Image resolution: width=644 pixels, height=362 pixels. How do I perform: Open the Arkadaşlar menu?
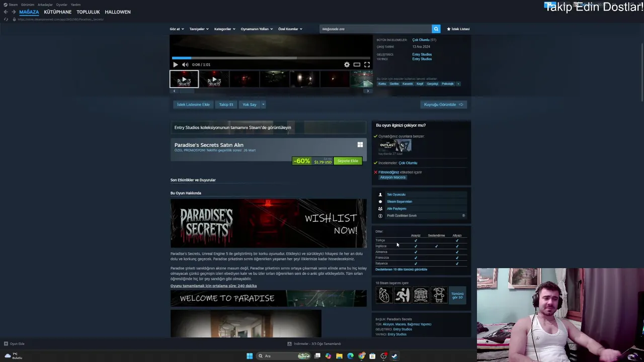pos(45,5)
